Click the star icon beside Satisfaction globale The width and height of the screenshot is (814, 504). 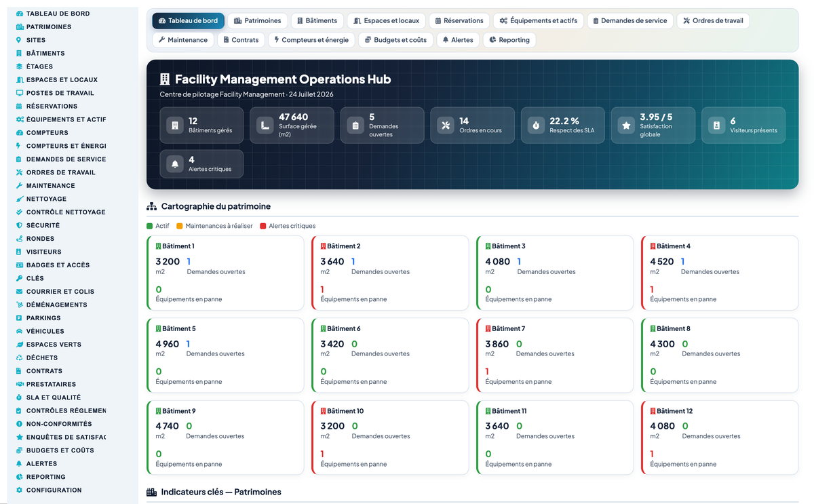[626, 125]
